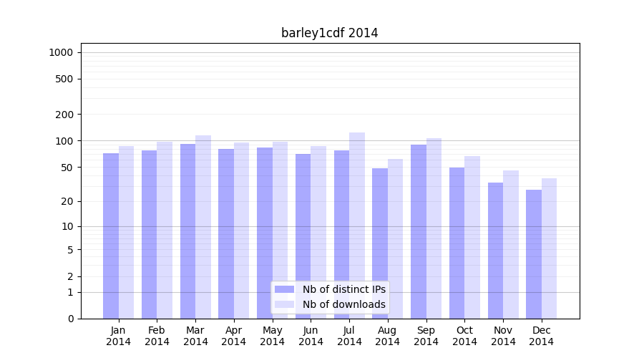The width and height of the screenshot is (644, 358).
Task: Select the Nb of downloads legend label
Action: point(343,304)
